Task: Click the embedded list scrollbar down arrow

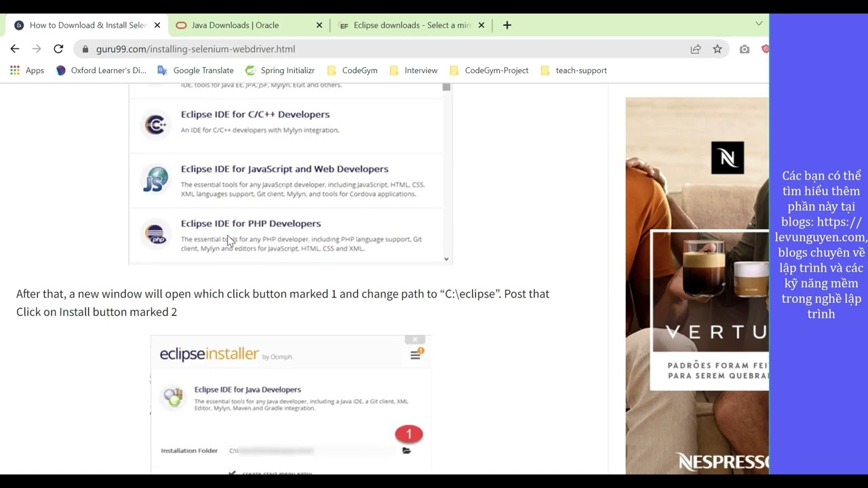Action: click(x=446, y=258)
